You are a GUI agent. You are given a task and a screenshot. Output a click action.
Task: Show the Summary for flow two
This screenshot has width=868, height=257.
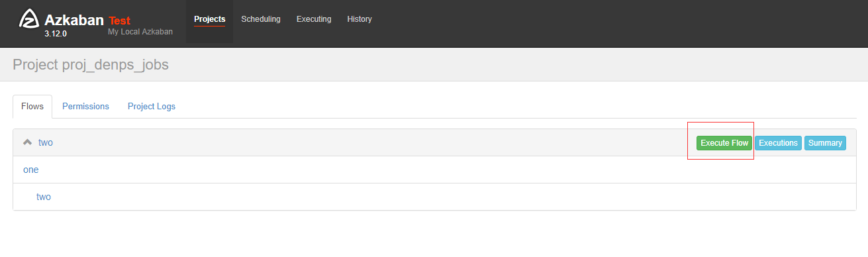pyautogui.click(x=825, y=143)
